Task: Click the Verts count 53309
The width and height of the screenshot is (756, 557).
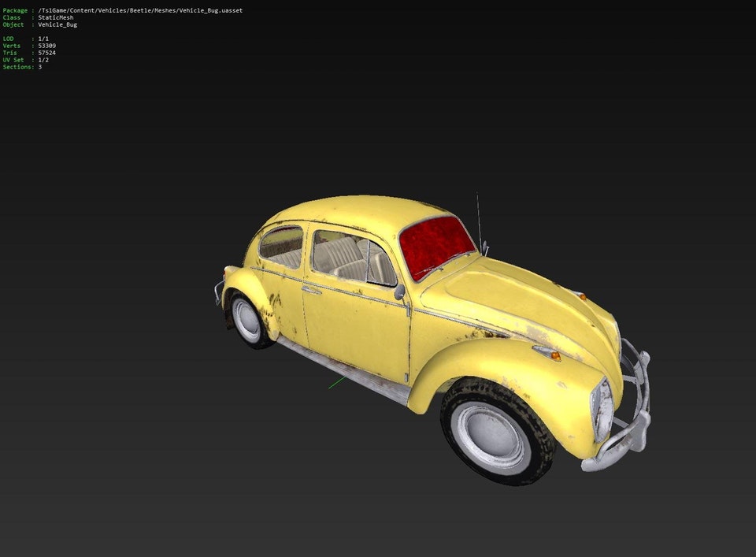Action: tap(46, 46)
